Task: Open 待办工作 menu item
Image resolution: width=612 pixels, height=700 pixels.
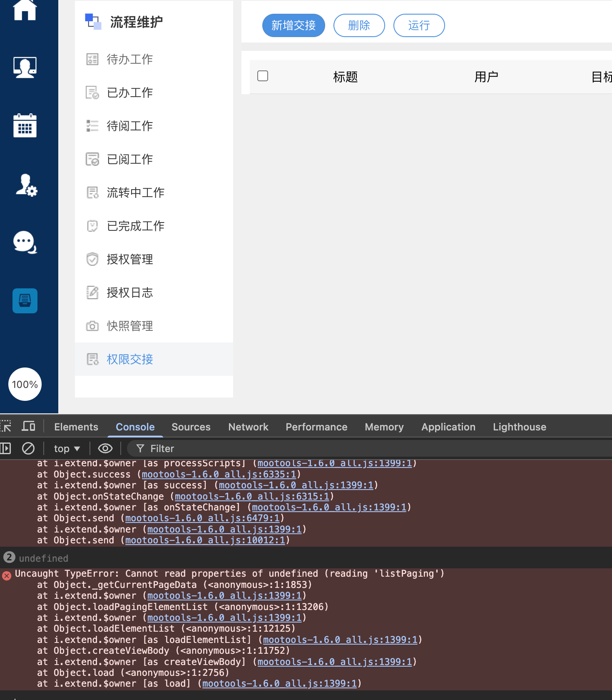Action: pos(154,59)
